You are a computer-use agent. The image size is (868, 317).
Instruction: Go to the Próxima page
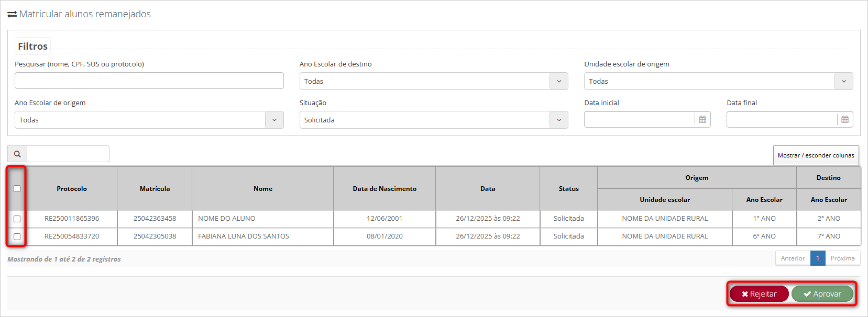point(842,258)
